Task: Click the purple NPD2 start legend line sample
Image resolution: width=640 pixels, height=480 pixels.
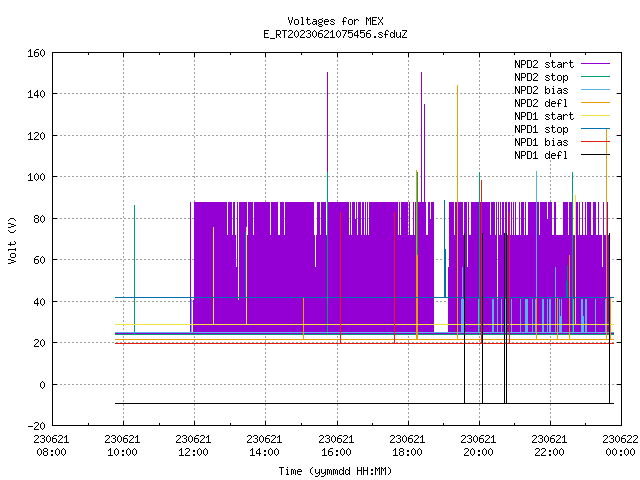Action: 595,64
